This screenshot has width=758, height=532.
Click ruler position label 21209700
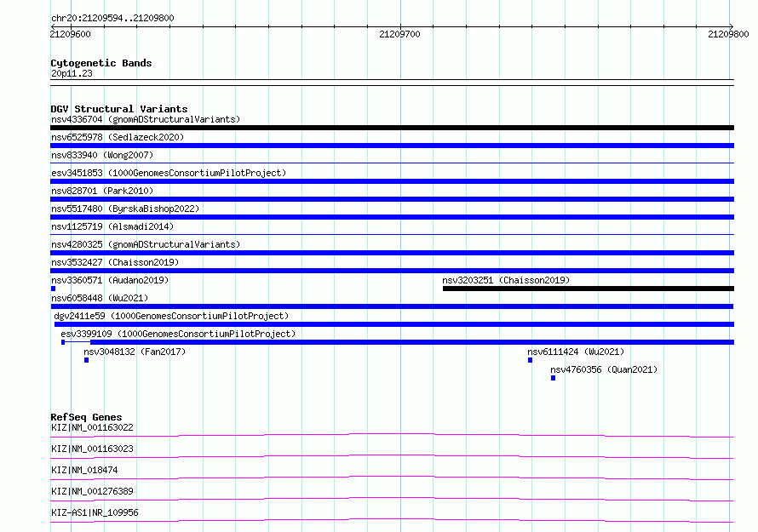pyautogui.click(x=399, y=34)
